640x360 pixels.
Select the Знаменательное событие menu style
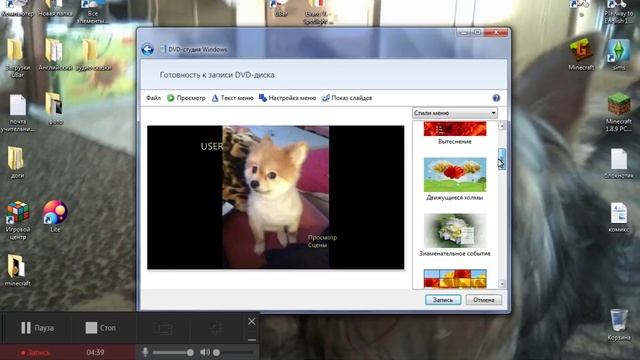pyautogui.click(x=455, y=235)
